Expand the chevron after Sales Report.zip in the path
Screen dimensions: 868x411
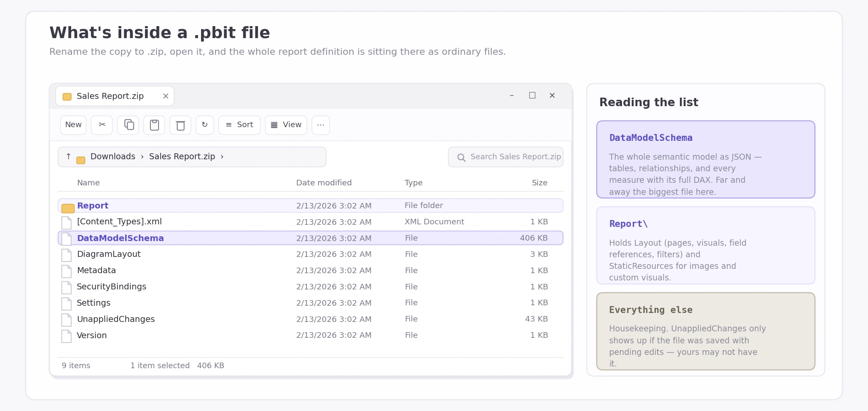tap(222, 157)
